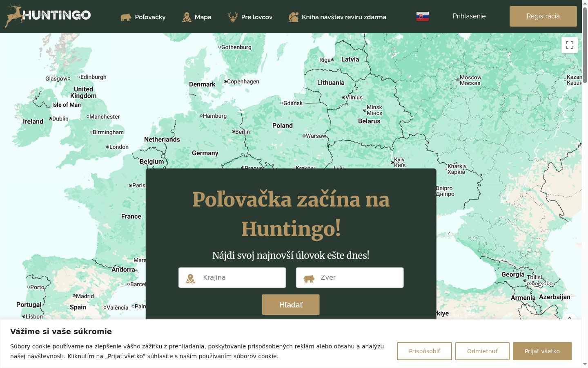Click Odmietnuť to reject cookies
The height and width of the screenshot is (368, 588).
[482, 351]
